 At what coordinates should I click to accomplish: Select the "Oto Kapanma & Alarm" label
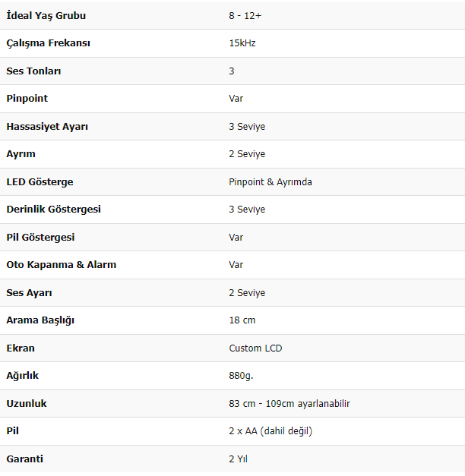point(61,264)
